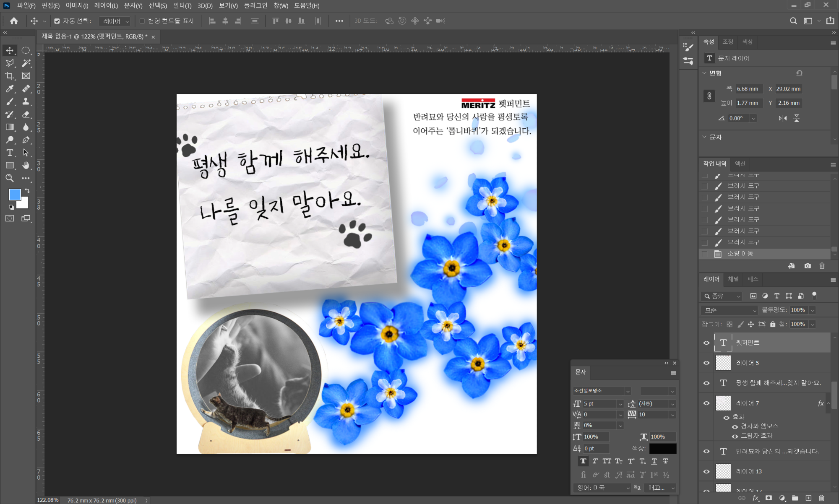Toggle the Auto-Select (자동 선택) checkbox
This screenshot has height=504, width=839.
coord(57,21)
